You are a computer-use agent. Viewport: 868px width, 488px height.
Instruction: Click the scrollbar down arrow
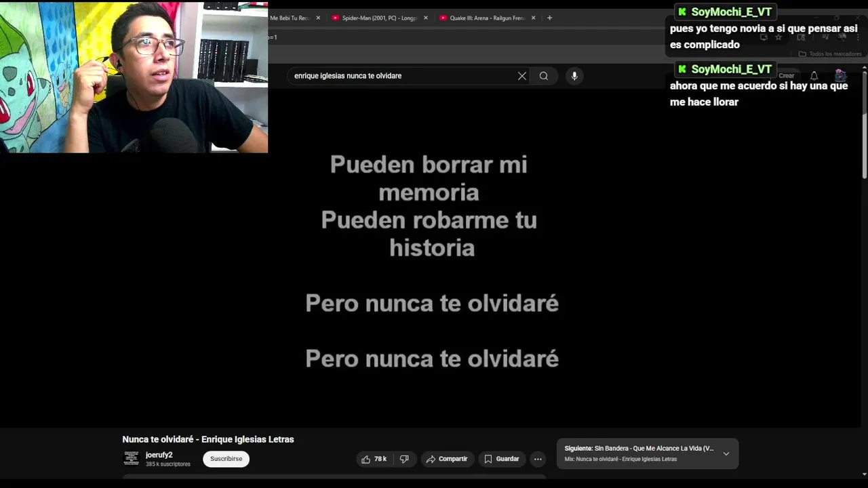tap(864, 474)
